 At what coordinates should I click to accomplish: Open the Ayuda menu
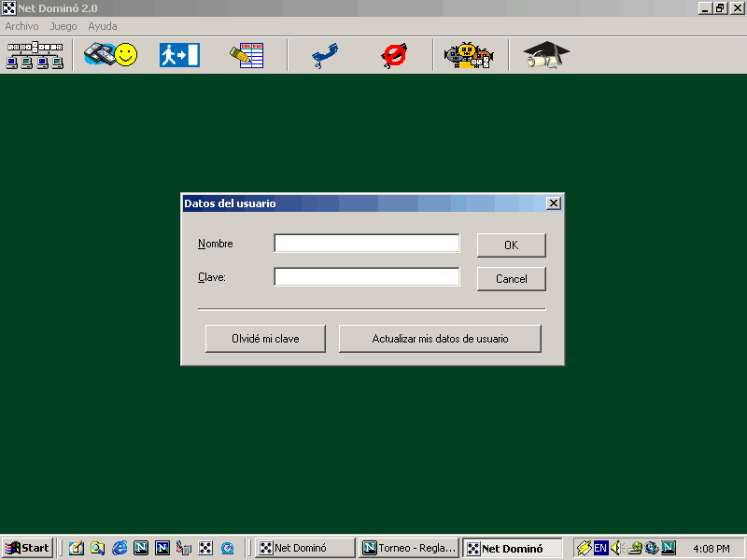point(103,26)
